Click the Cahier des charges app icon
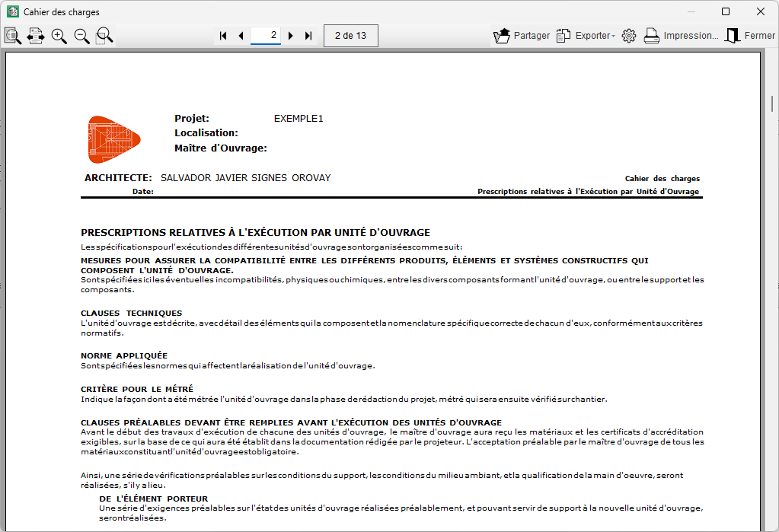The height and width of the screenshot is (532, 779). pos(12,11)
